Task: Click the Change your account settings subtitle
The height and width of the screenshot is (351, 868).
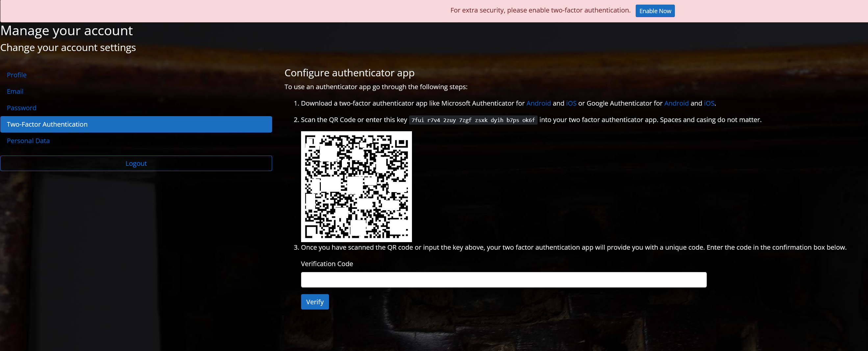Action: 68,47
